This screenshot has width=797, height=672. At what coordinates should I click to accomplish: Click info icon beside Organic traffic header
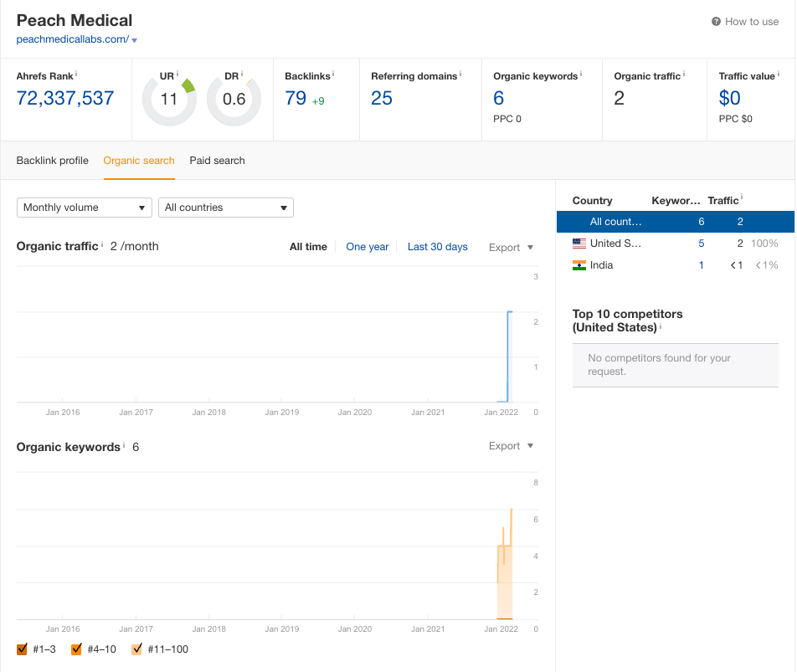coord(684,74)
